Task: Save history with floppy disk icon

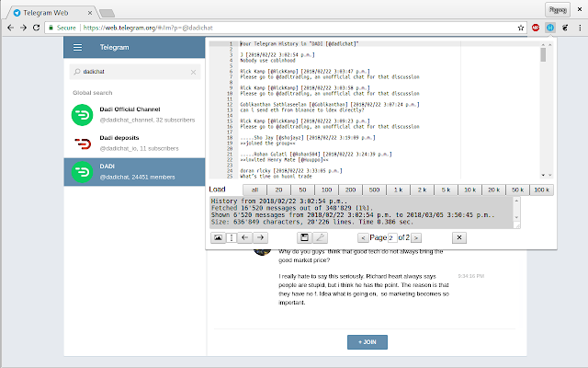Action: pyautogui.click(x=304, y=237)
